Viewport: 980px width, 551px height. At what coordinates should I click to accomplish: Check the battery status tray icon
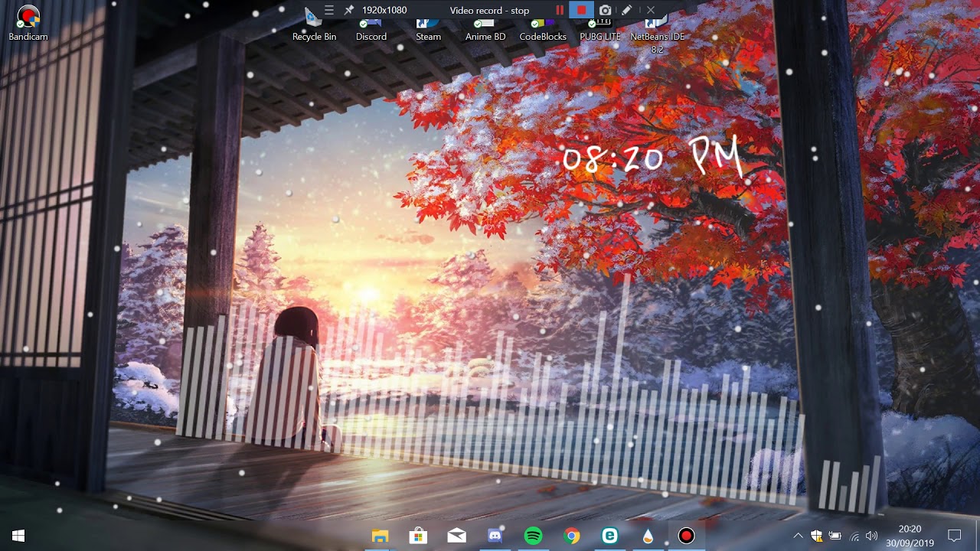coord(835,536)
